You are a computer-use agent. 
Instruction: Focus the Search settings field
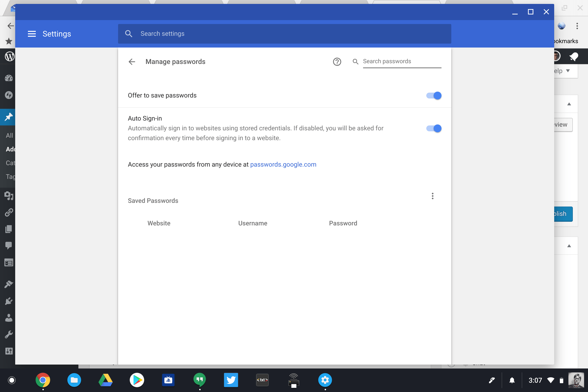click(x=284, y=34)
